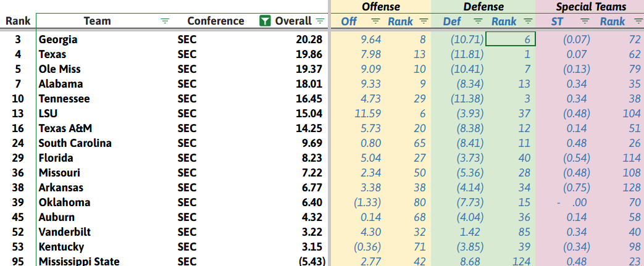Select Kentucky's rank cell 53

point(18,247)
